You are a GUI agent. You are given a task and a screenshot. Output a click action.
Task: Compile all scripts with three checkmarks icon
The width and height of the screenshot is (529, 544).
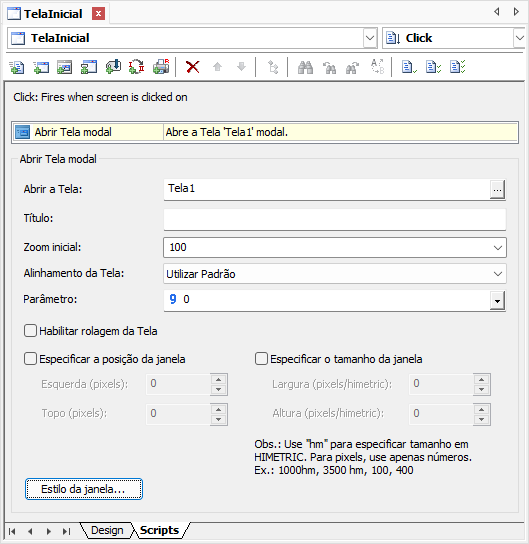point(458,67)
